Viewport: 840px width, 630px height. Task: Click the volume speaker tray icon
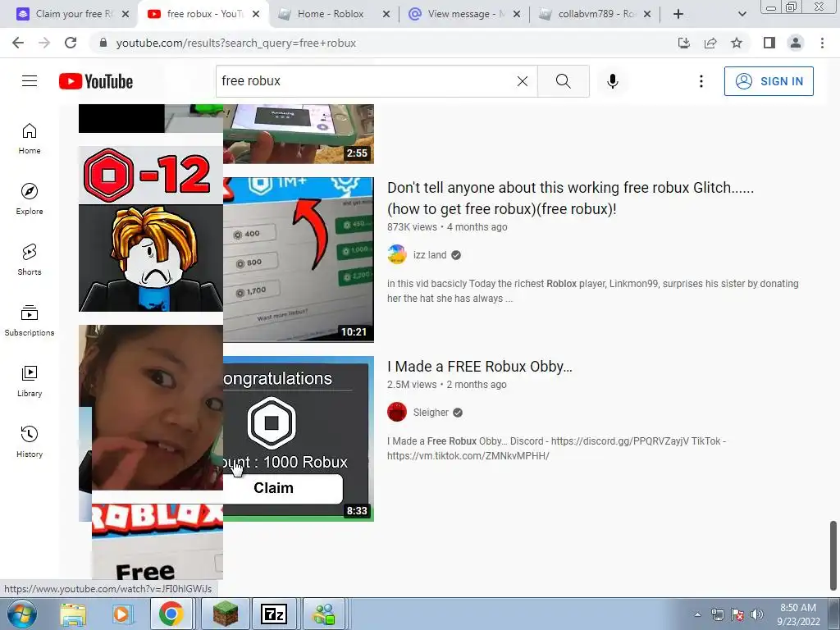(757, 614)
